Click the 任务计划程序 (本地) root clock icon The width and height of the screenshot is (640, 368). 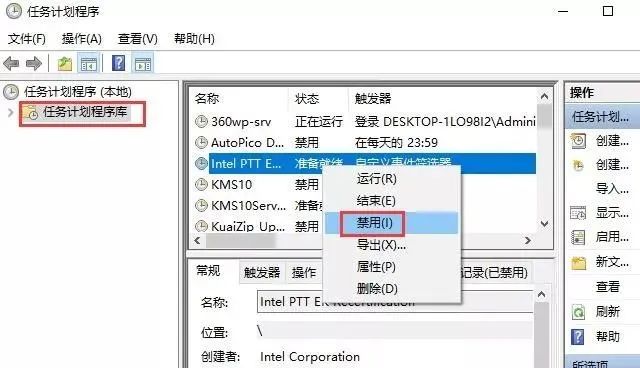coord(11,92)
